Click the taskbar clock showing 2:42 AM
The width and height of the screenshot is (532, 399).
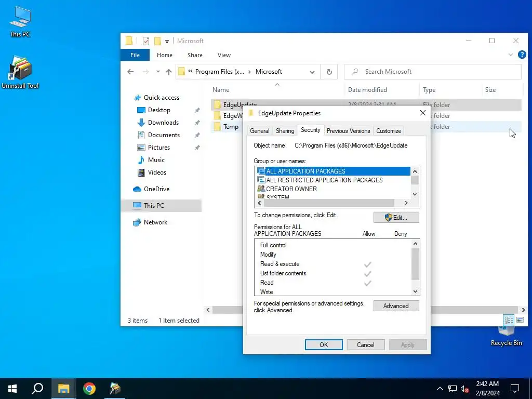pyautogui.click(x=487, y=389)
